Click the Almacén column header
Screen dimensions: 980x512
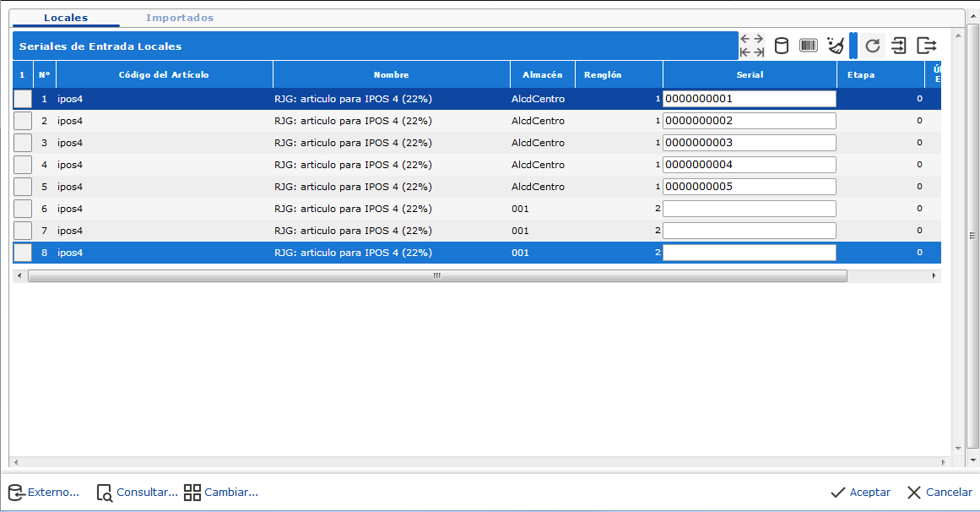(x=543, y=74)
